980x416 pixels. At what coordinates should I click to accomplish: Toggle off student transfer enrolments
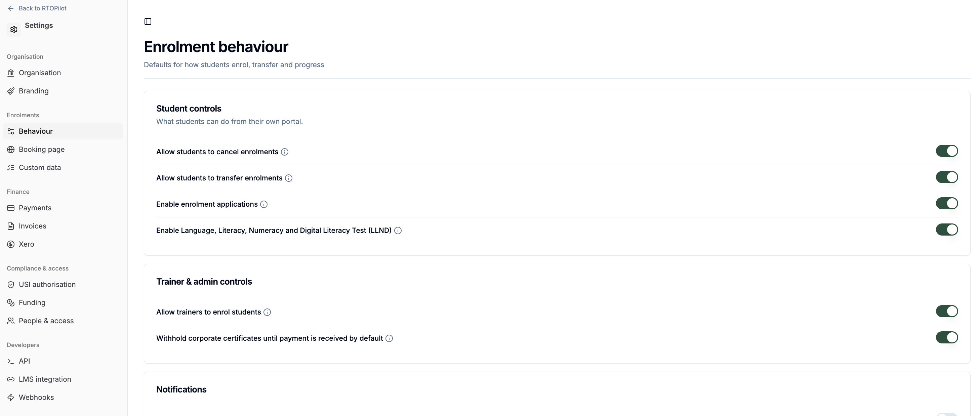coord(947,177)
